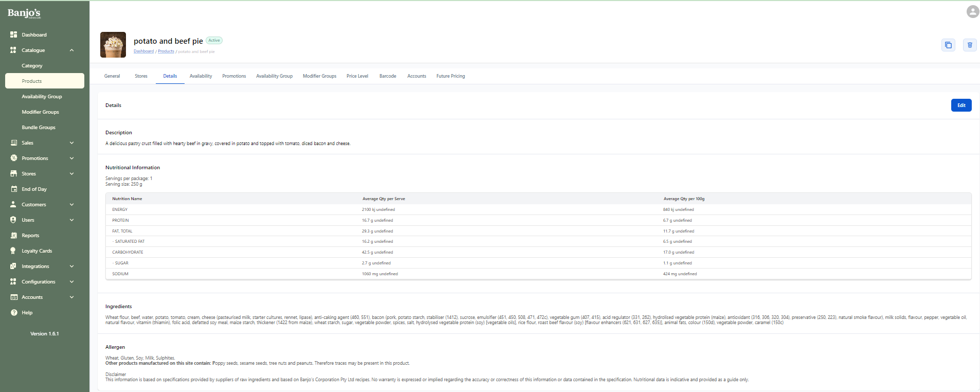Collapse the Catalogue menu chevron
This screenshot has width=980, height=392.
(71, 50)
